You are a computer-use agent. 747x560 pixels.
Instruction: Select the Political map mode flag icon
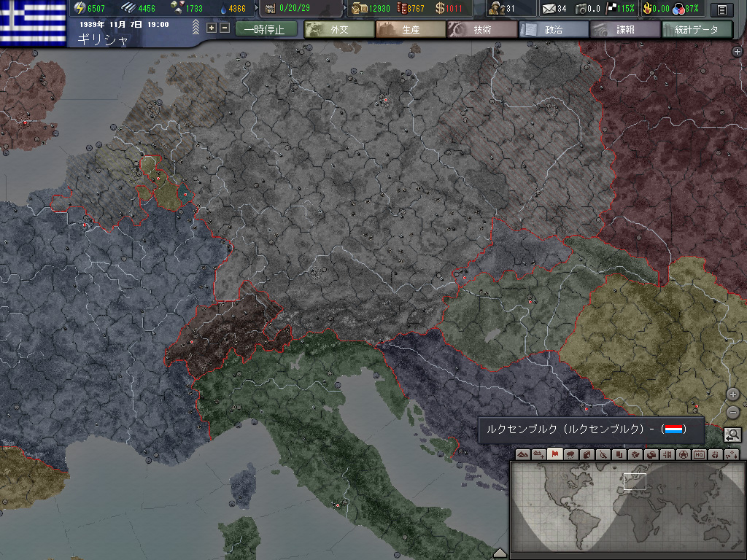pos(555,454)
